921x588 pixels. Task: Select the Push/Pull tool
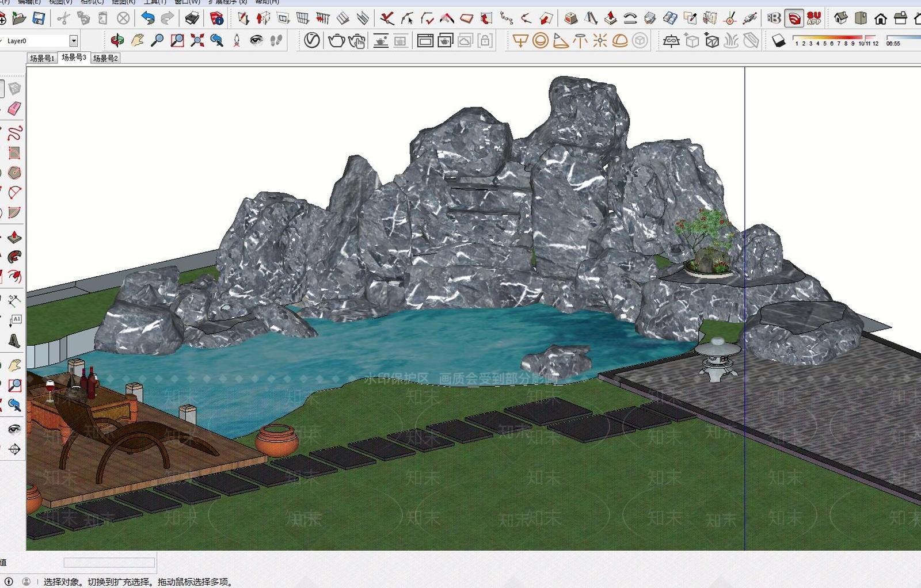(14, 237)
